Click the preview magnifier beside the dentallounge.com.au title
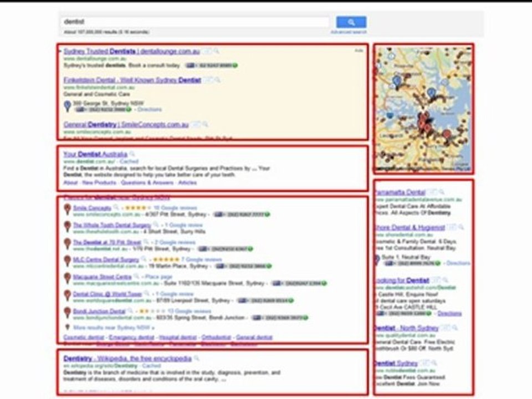This screenshot has height=399, width=532. pos(216,52)
